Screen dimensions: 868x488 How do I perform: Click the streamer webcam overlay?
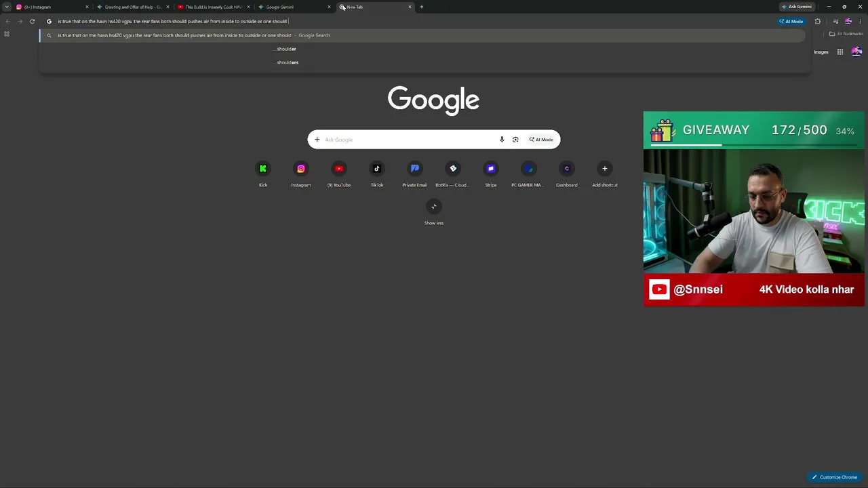click(x=754, y=211)
